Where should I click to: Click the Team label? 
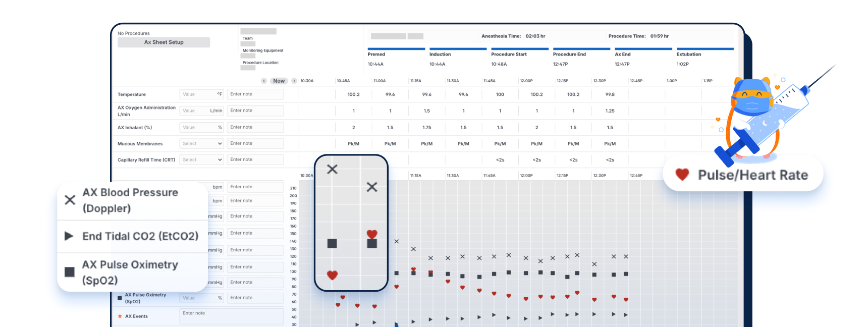tap(248, 38)
